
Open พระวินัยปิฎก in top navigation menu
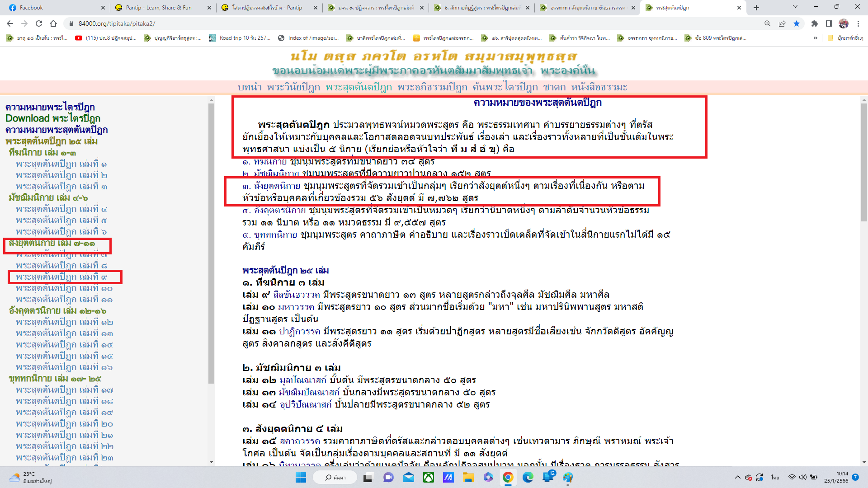coord(293,87)
